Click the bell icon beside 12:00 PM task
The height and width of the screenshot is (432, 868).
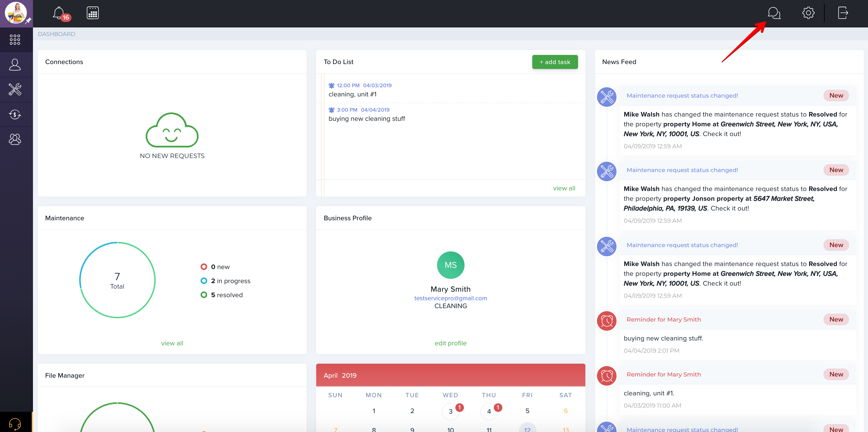click(x=331, y=85)
